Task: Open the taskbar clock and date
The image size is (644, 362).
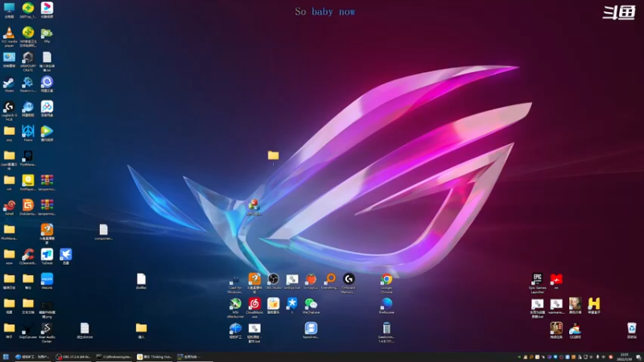Action: click(x=625, y=356)
